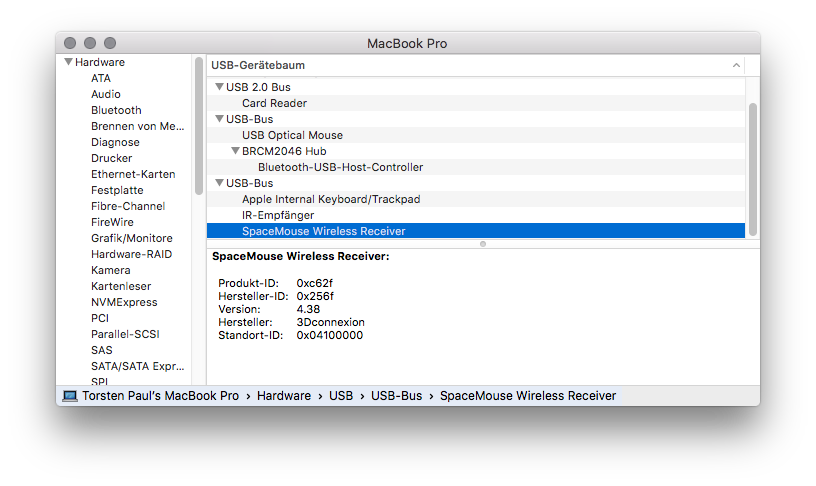Image resolution: width=816 pixels, height=486 pixels.
Task: Select Card Reader in the USB tree
Action: 274,103
